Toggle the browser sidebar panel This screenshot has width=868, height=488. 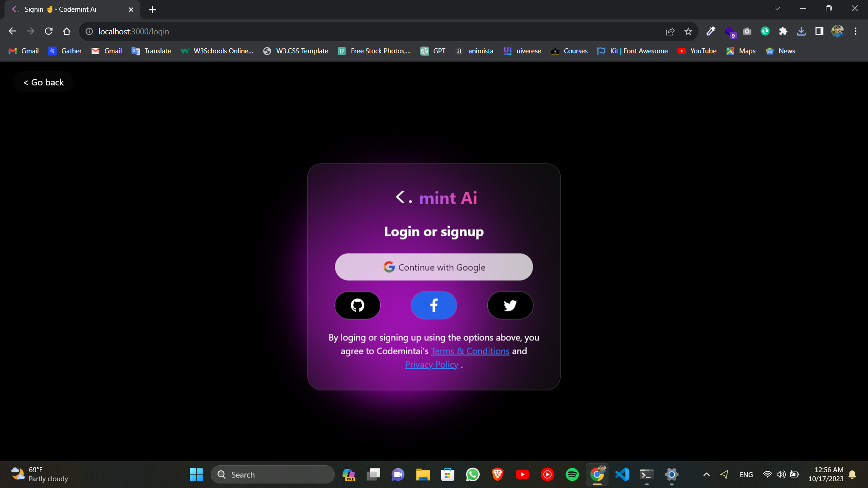[819, 32]
